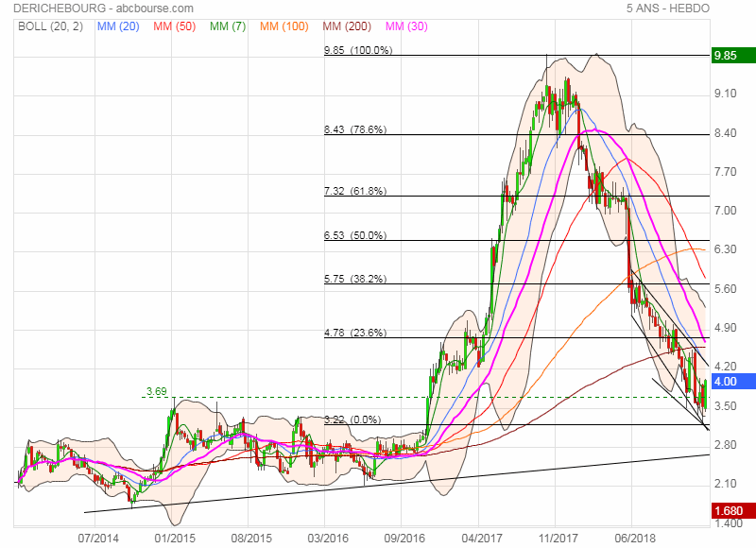The image size is (756, 548).
Task: Click the 8.40 price axis value
Action: tap(726, 133)
